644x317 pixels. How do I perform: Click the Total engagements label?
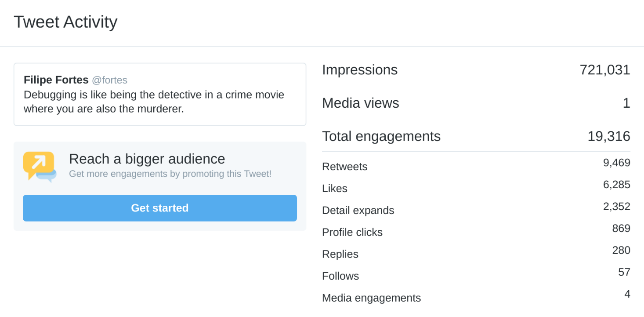pyautogui.click(x=381, y=136)
